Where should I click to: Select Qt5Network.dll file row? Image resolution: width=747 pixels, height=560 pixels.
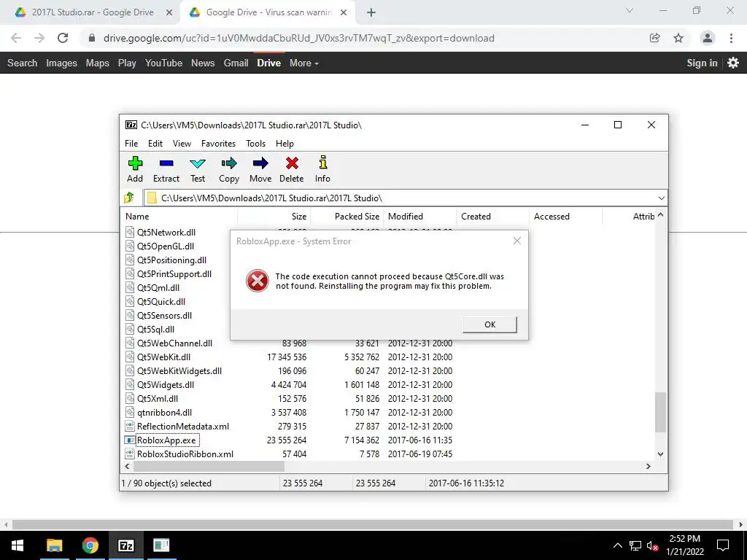click(x=166, y=233)
